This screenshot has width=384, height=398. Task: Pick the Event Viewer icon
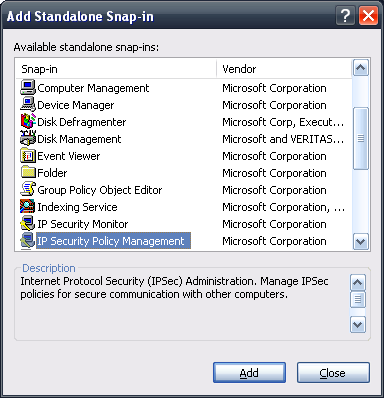28,156
